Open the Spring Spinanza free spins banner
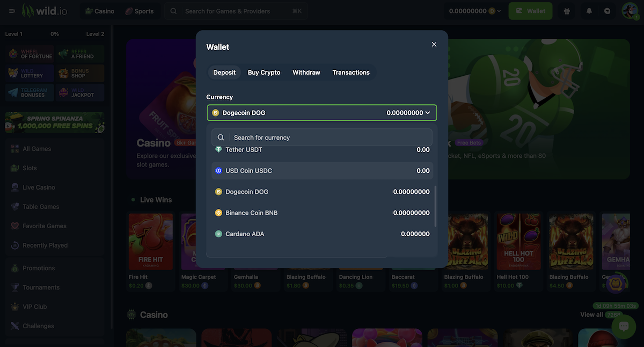Image resolution: width=644 pixels, height=347 pixels. 55,122
